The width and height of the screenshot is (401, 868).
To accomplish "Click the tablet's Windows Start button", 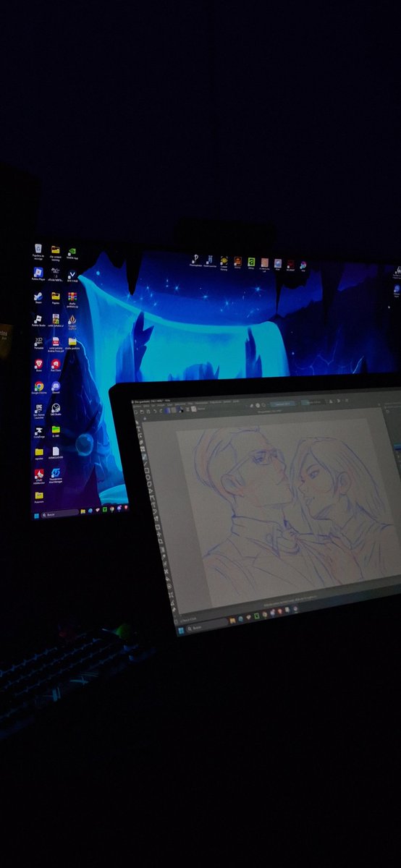I will (182, 631).
